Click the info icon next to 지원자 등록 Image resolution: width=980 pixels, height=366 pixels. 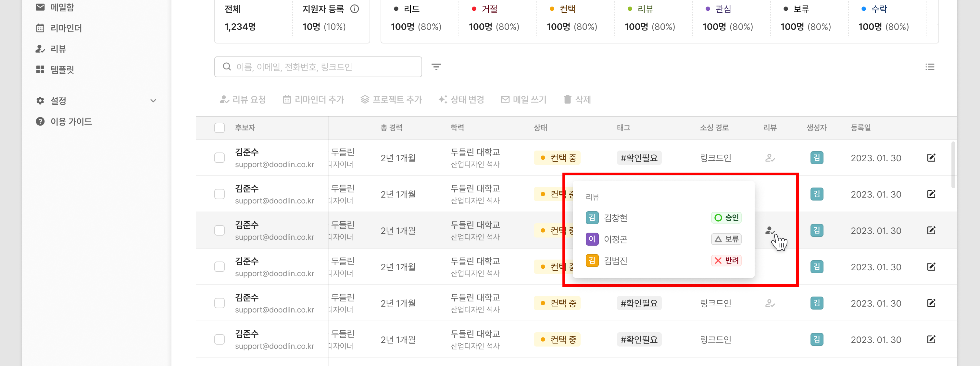tap(354, 9)
